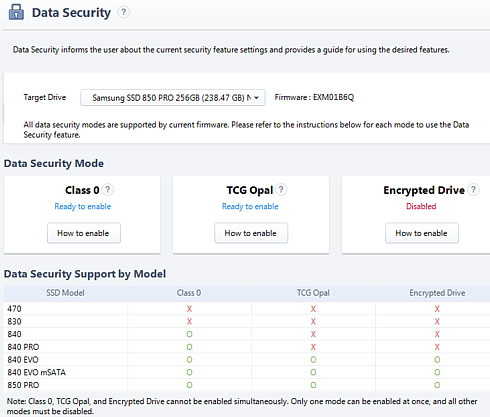Open help icon beside Data Security title
This screenshot has width=490, height=417.
(x=123, y=12)
